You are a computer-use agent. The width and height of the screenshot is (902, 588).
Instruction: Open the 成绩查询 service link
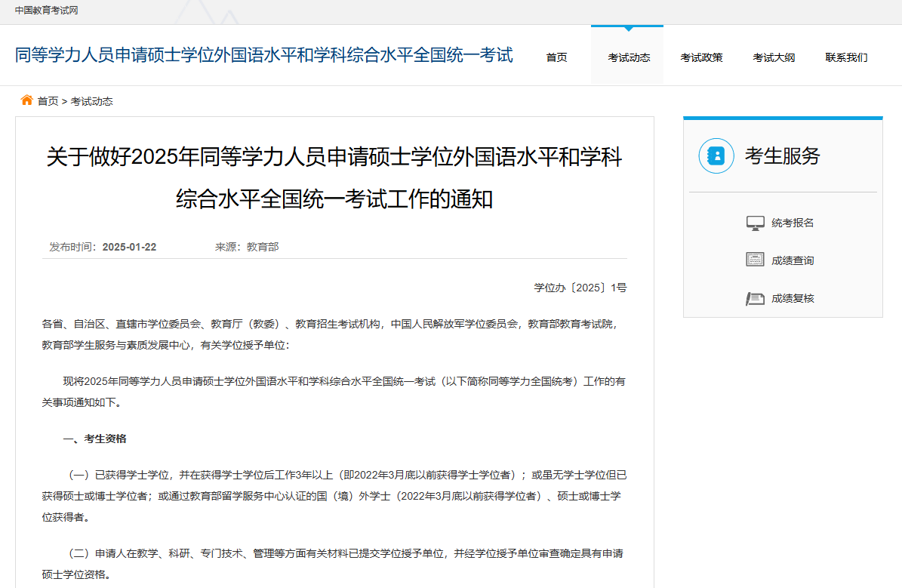[793, 260]
